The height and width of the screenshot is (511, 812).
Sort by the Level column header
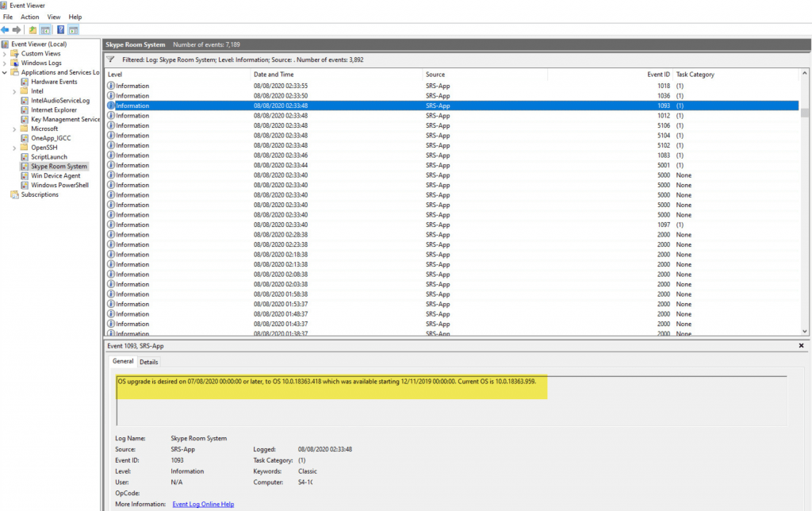tap(178, 75)
